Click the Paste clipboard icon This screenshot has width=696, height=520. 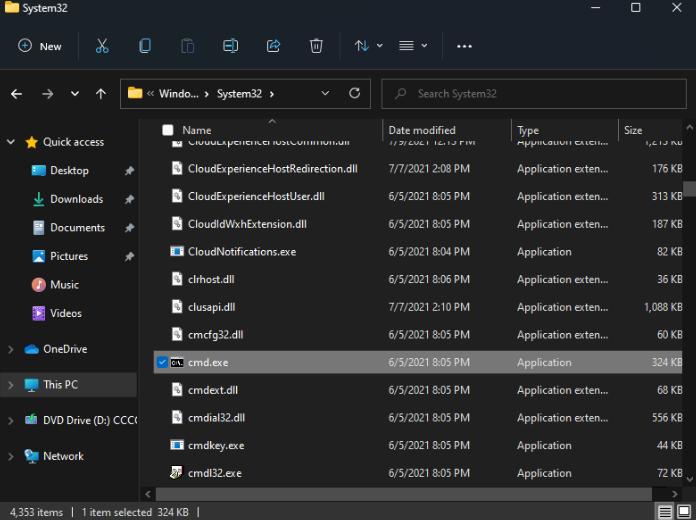point(188,46)
